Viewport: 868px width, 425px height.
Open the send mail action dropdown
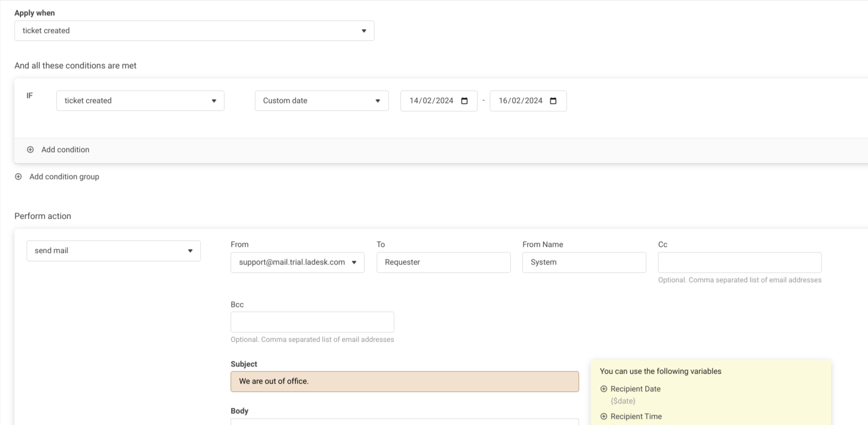[113, 251]
